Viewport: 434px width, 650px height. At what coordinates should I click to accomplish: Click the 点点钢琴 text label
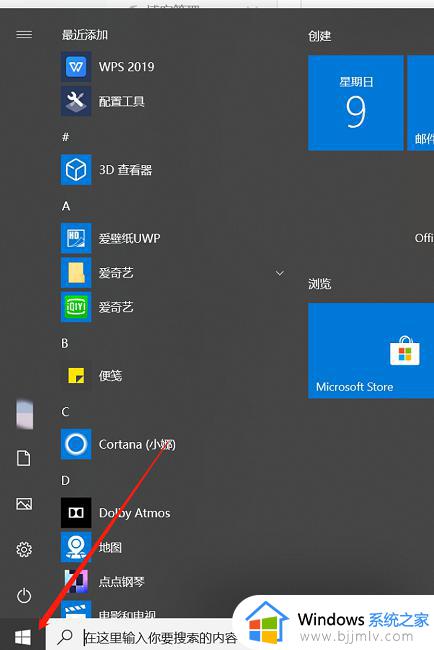point(121,582)
